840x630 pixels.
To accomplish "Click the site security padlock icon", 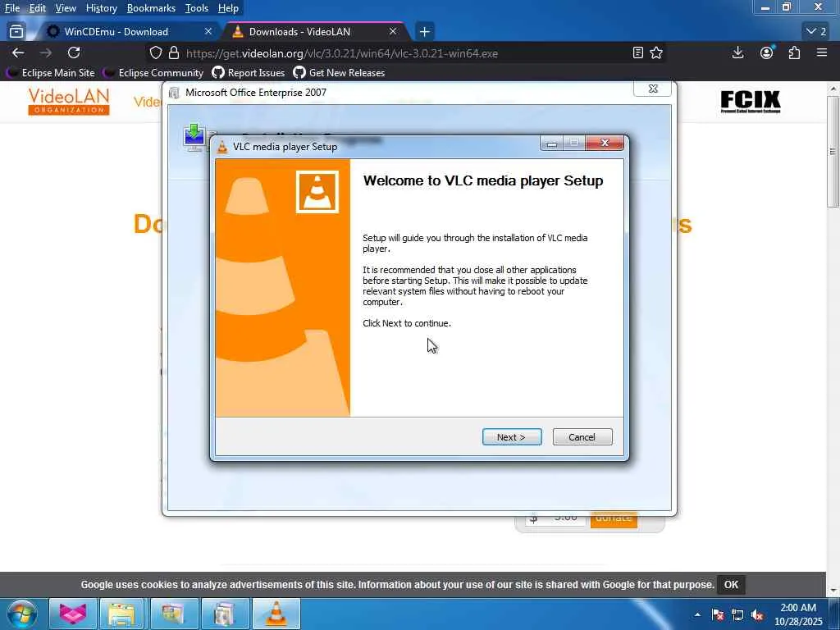I will click(174, 53).
